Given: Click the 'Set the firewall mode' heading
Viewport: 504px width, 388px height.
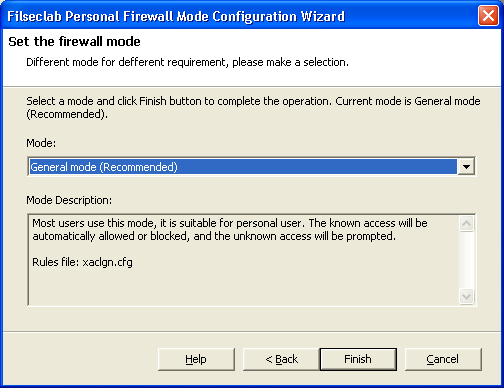Looking at the screenshot, I should (74, 42).
